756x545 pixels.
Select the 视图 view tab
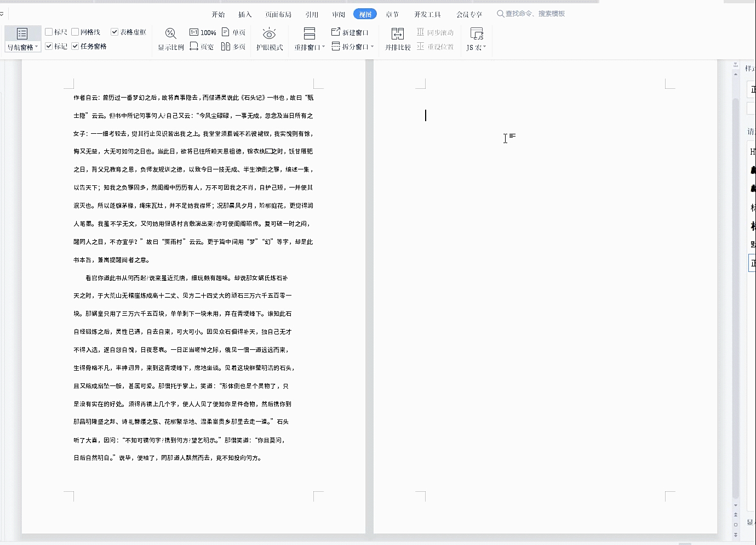click(365, 14)
